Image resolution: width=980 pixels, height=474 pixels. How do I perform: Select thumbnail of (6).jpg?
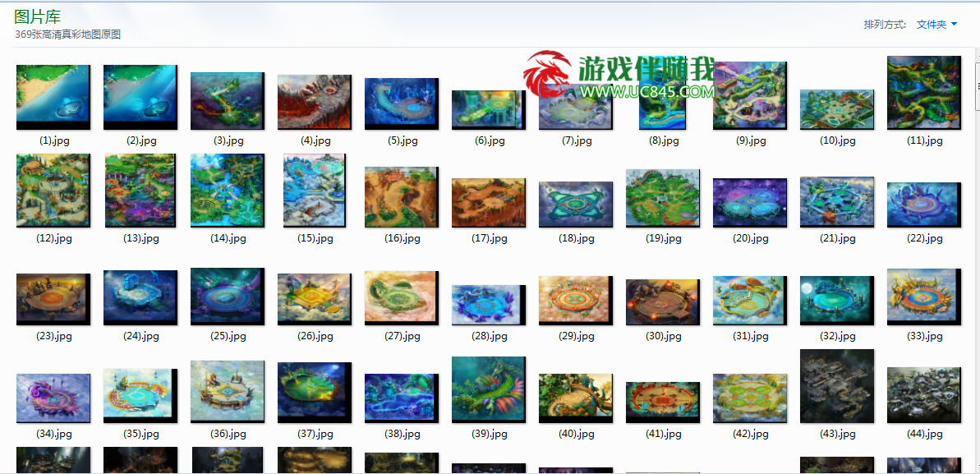(x=489, y=109)
